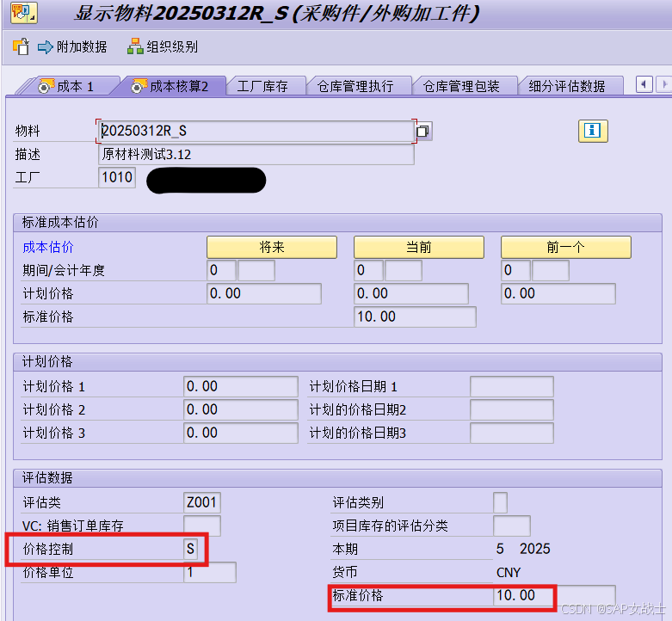Image resolution: width=672 pixels, height=621 pixels.
Task: Click the 描述 description field
Action: point(256,154)
